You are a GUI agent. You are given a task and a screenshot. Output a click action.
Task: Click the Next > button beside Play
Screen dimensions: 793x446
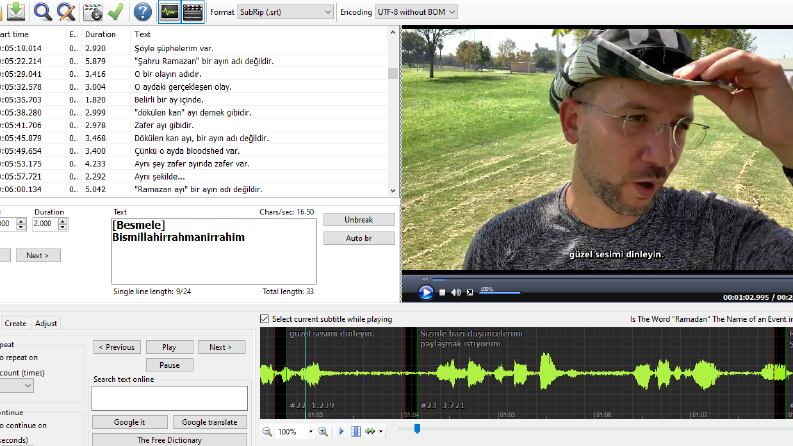(221, 347)
